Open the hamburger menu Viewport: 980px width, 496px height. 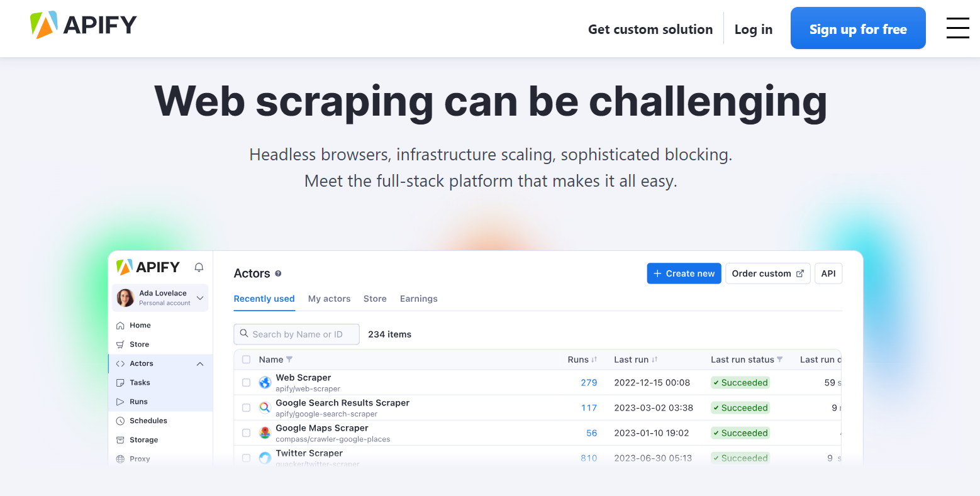957,28
